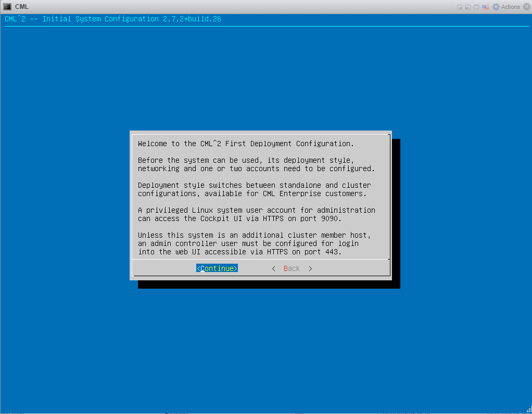
Task: Select the medium console window size icon
Action: click(468, 7)
